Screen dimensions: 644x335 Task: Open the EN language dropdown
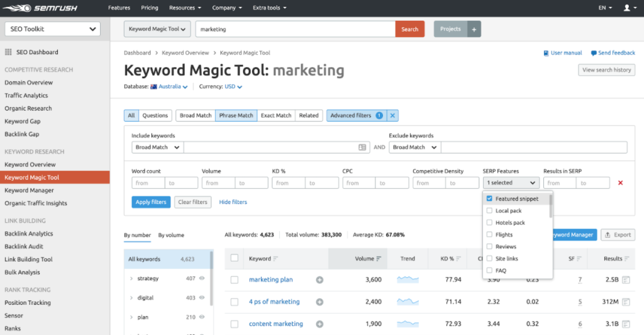click(x=605, y=8)
